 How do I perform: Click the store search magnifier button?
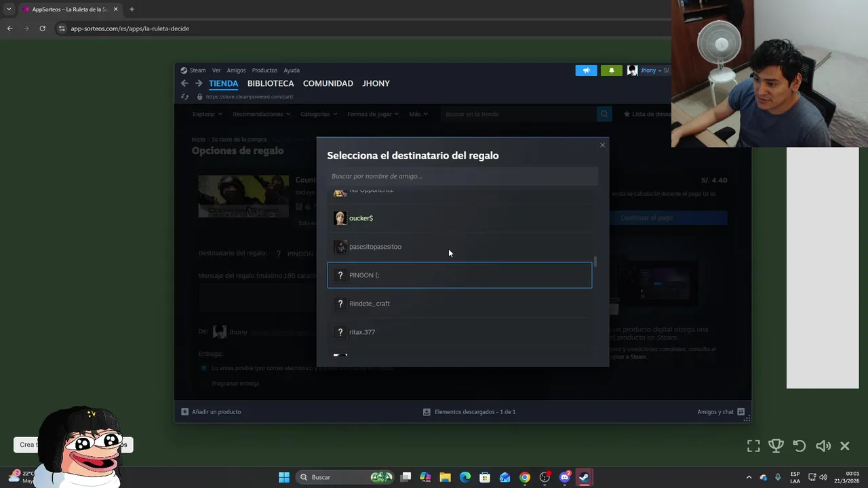pyautogui.click(x=604, y=114)
